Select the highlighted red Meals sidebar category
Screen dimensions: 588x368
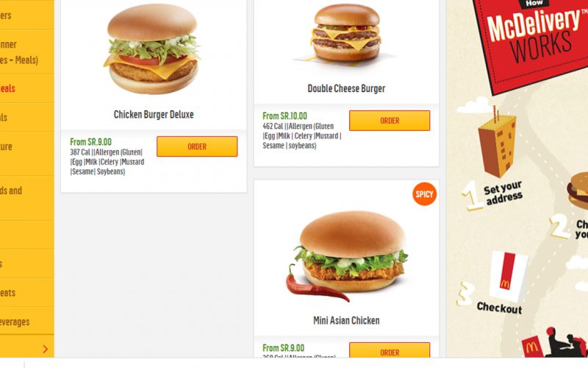7,88
